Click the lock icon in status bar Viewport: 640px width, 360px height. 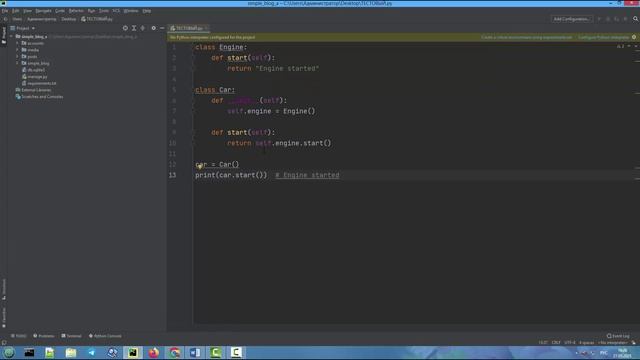coord(634,343)
